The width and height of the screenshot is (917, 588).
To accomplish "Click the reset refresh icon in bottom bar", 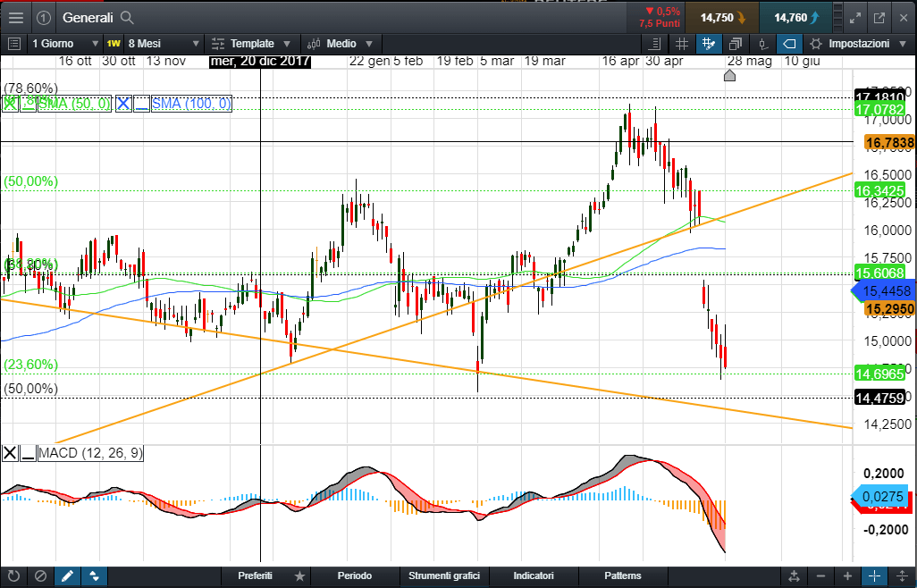I will (13, 576).
